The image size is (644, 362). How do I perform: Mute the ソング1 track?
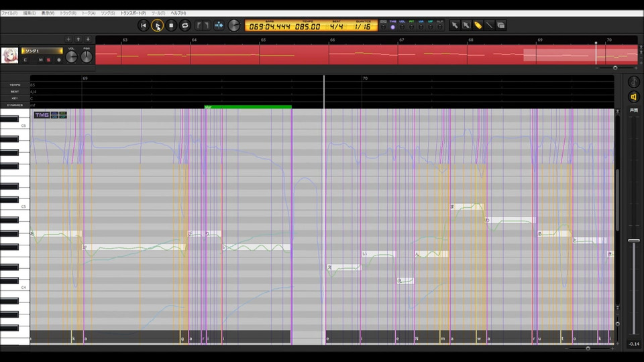point(41,60)
